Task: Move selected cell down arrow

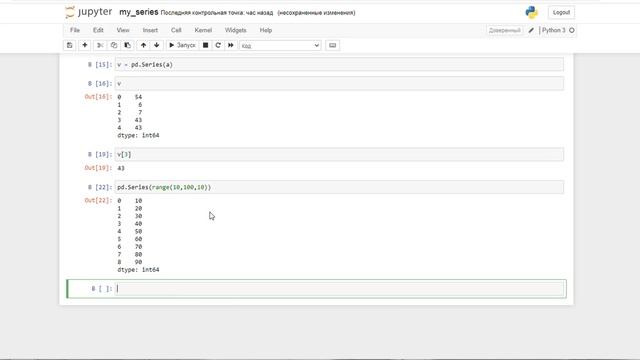Action: point(157,45)
